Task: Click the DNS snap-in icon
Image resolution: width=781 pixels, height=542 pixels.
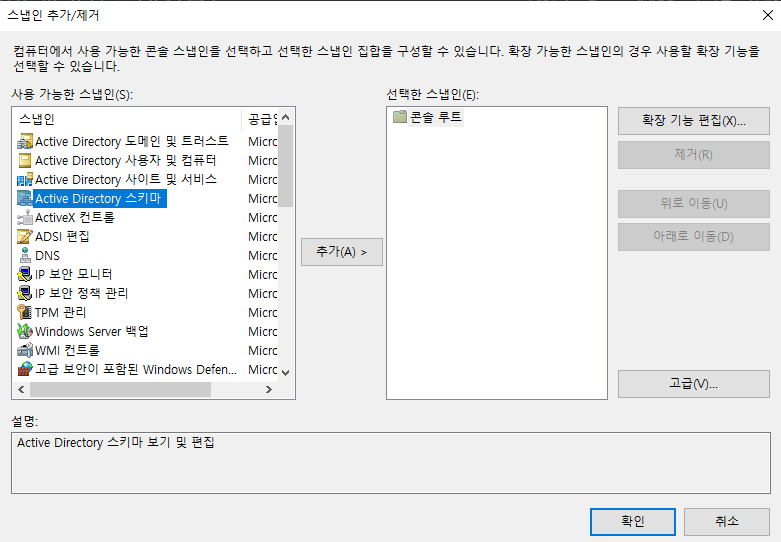Action: tap(25, 256)
